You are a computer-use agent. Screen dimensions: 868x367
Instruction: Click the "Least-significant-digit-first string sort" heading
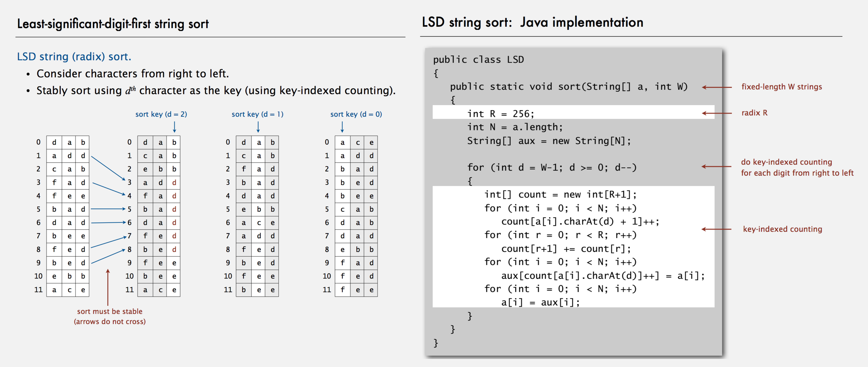[x=113, y=24]
